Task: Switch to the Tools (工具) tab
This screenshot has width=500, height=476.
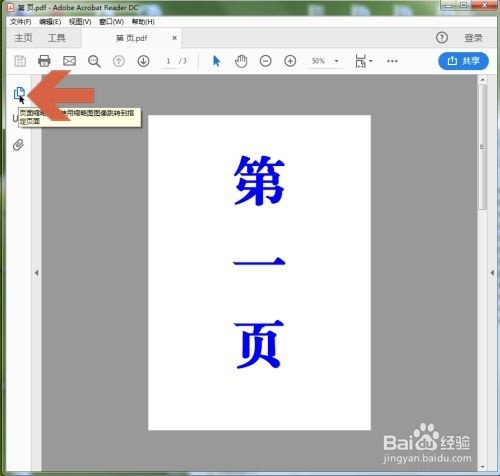Action: pyautogui.click(x=56, y=38)
